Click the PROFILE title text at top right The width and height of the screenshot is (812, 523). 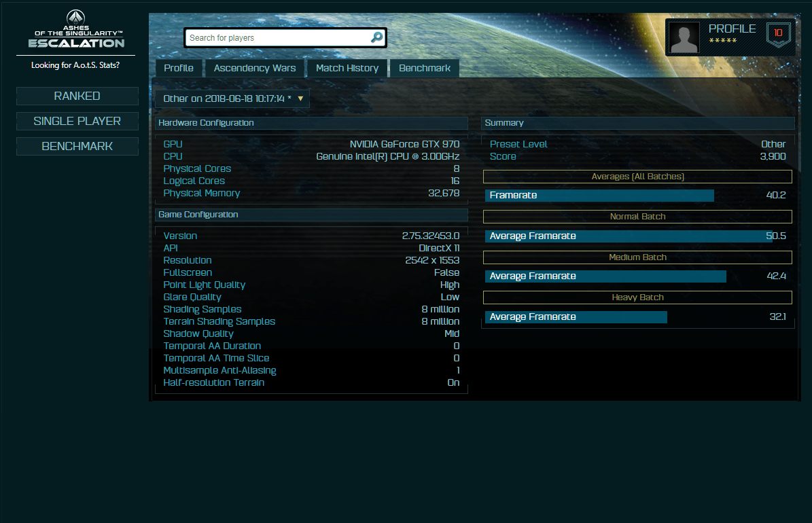click(732, 29)
